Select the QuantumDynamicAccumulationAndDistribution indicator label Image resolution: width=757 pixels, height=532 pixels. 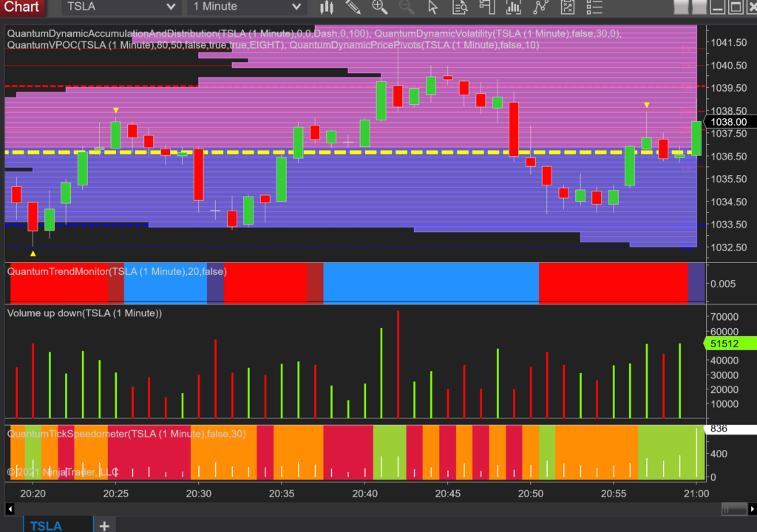(x=189, y=33)
